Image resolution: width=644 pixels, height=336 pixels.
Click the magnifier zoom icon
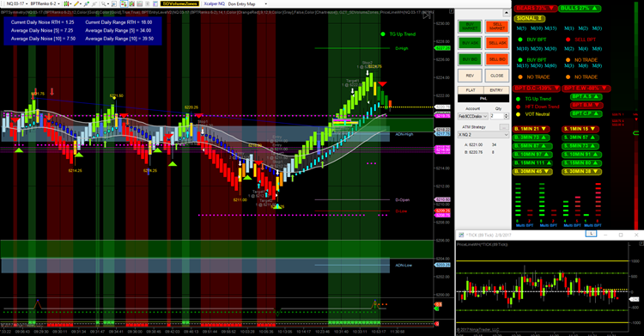point(104,3)
